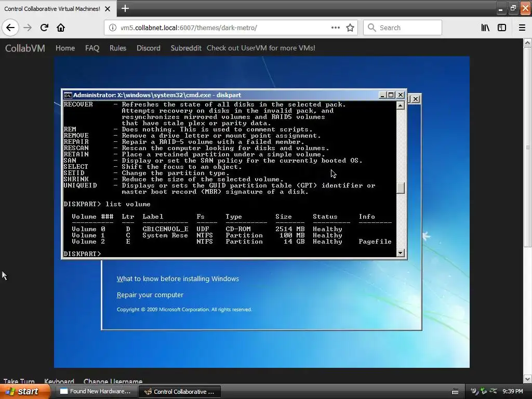Click Change Username button
The height and width of the screenshot is (399, 532).
(x=113, y=381)
